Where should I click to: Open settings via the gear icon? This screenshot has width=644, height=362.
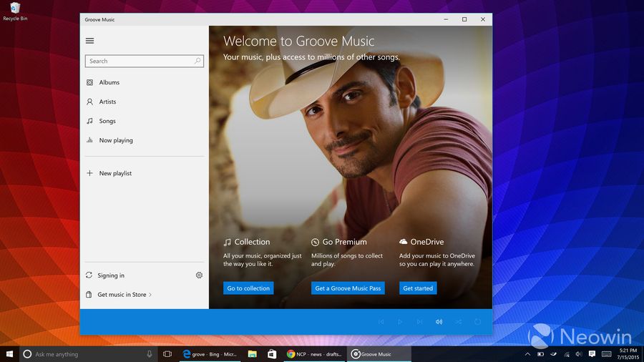click(199, 275)
